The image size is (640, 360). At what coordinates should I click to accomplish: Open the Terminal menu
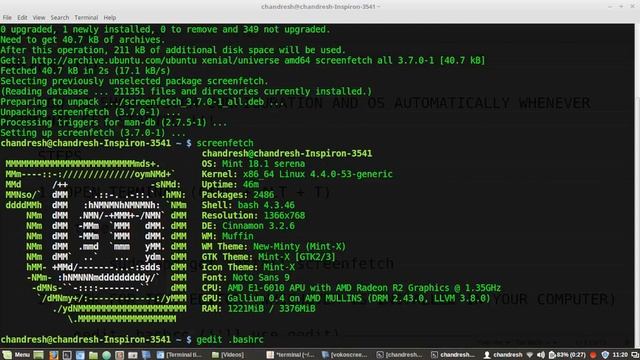tap(86, 18)
